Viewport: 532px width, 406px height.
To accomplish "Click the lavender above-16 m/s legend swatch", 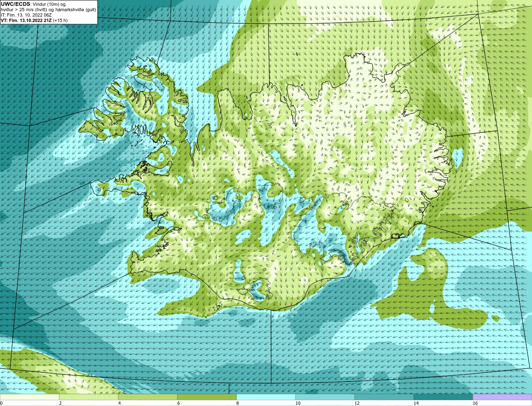I will click(x=502, y=397).
